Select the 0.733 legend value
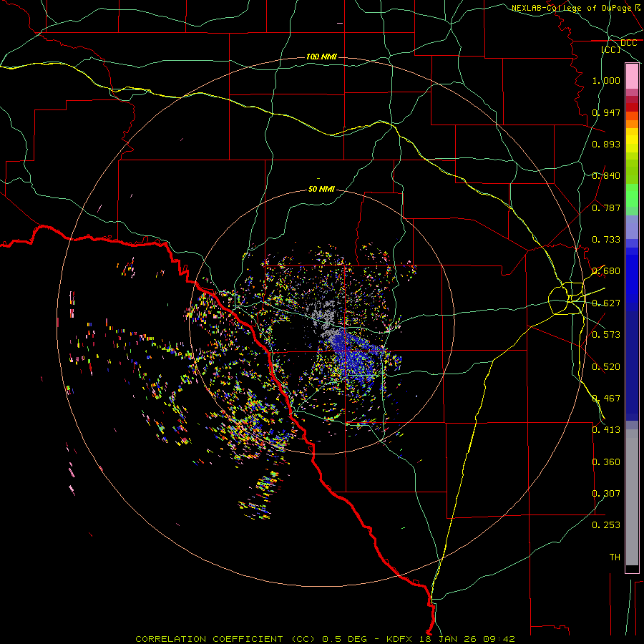 pos(606,240)
